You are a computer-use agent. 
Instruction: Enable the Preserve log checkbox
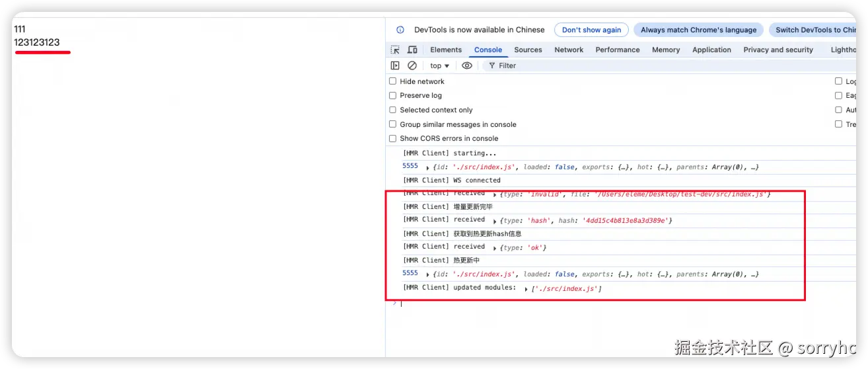point(393,95)
